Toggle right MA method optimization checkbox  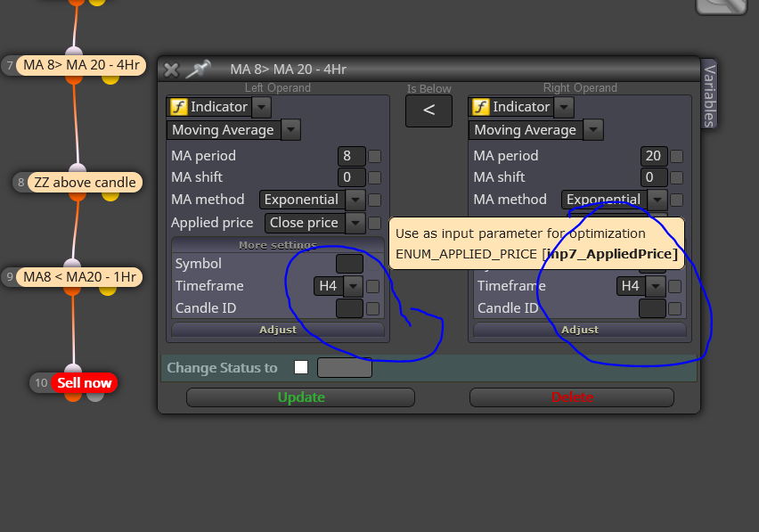tap(677, 200)
